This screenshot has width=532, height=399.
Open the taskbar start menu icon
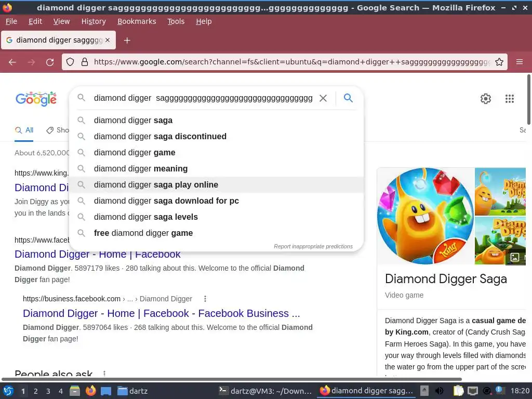(x=8, y=391)
